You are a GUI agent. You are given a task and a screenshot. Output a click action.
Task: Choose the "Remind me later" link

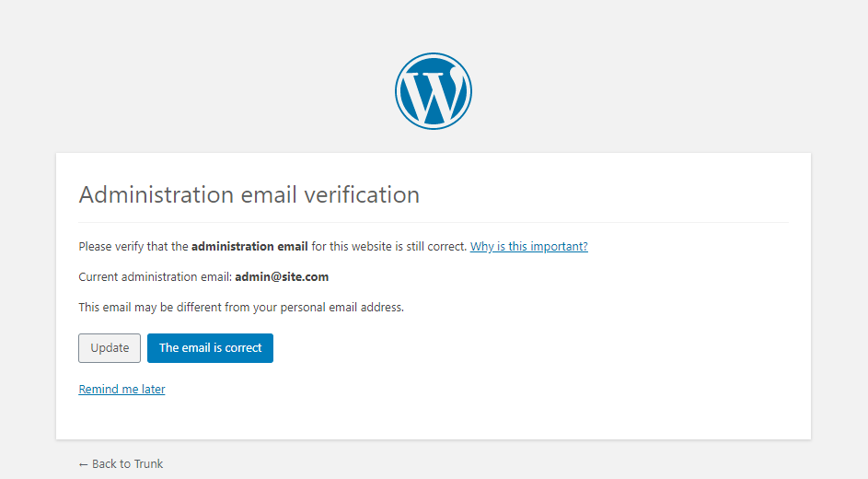click(122, 390)
